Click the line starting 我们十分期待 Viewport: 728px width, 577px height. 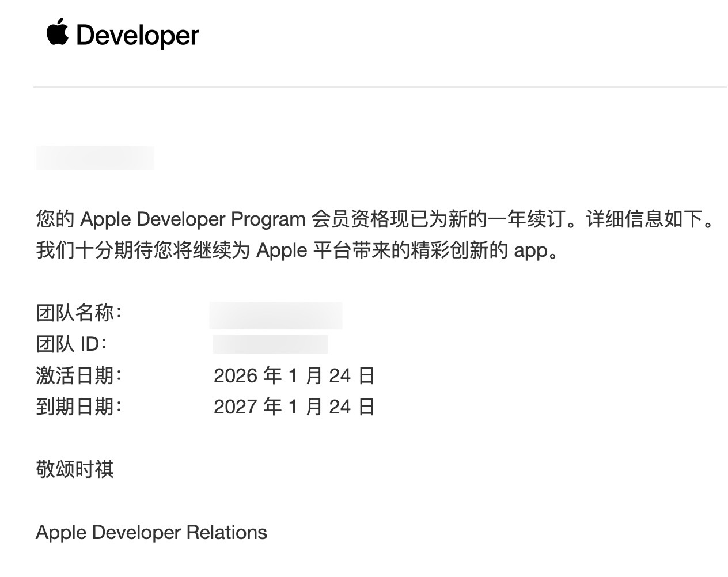click(x=298, y=250)
